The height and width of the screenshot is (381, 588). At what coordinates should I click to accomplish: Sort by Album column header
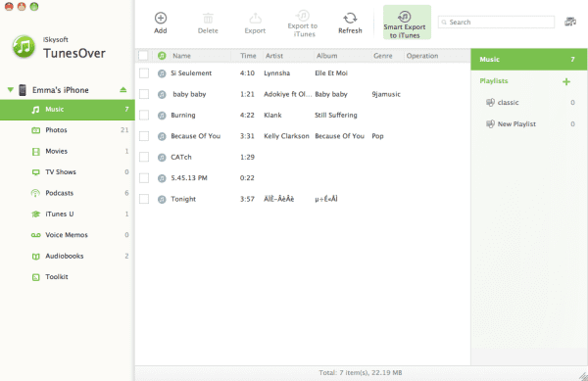coord(326,56)
